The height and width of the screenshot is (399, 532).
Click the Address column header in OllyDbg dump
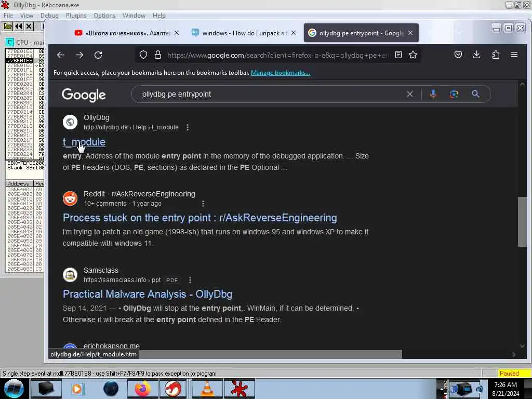[19, 183]
